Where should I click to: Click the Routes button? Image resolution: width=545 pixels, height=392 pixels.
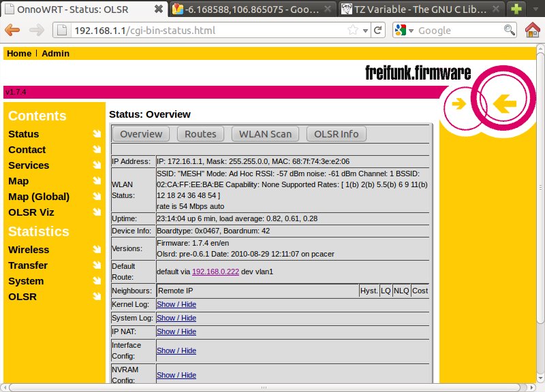click(200, 134)
